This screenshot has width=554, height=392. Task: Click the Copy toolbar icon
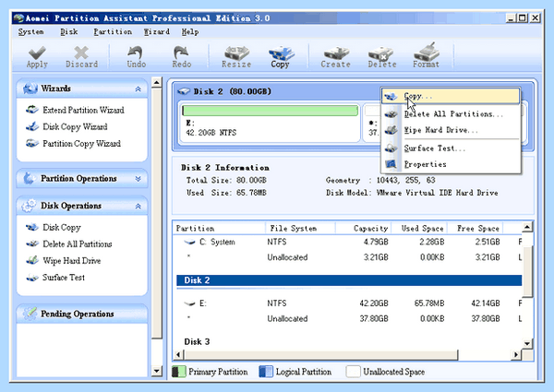(x=281, y=53)
